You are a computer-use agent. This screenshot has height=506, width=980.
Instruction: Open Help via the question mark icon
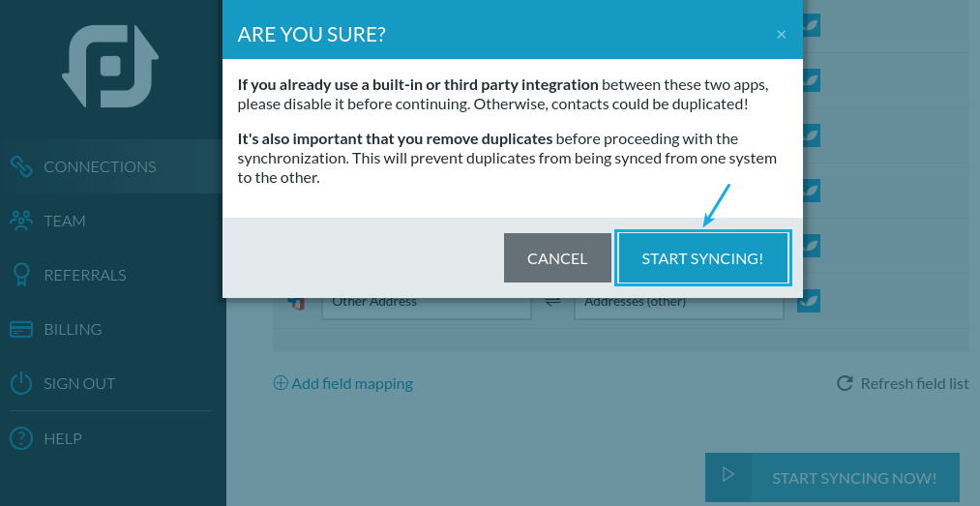[x=21, y=438]
